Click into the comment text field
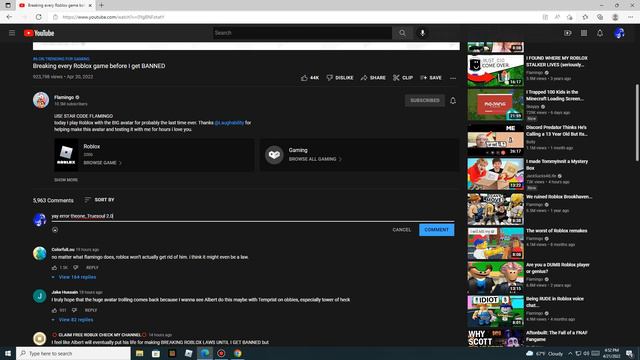 [253, 216]
